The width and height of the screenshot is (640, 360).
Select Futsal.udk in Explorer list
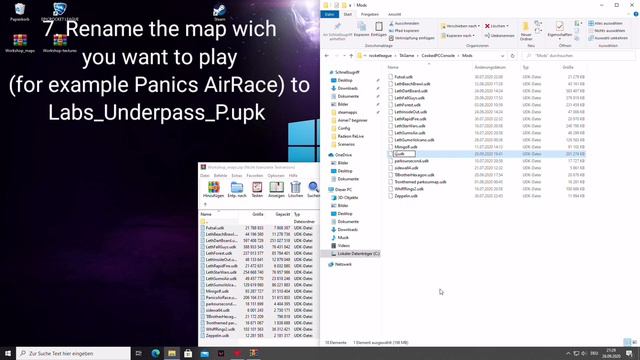(403, 77)
